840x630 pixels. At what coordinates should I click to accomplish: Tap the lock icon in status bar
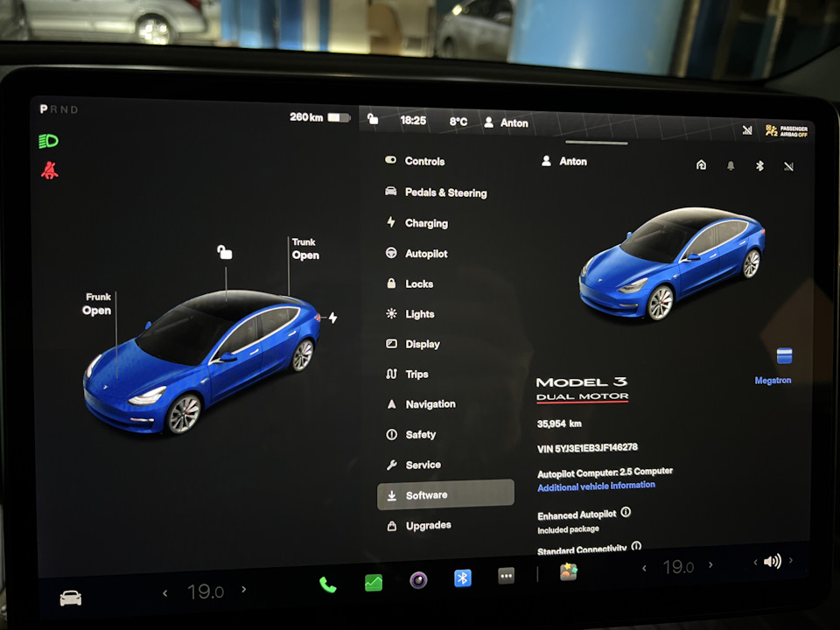pos(373,119)
